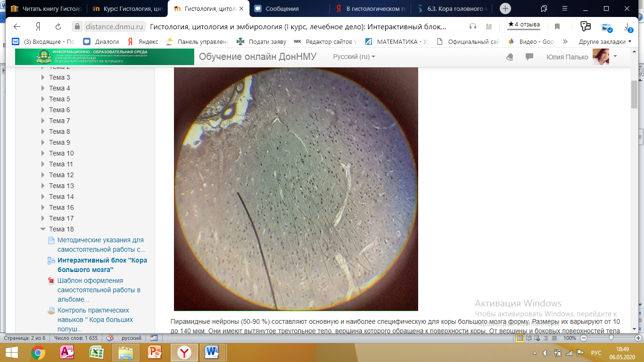Click the padlock site security icon
This screenshot has width=644, height=362.
coord(77,26)
